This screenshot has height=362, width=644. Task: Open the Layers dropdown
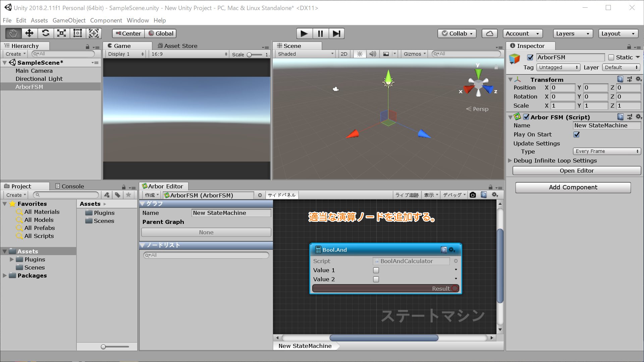pos(573,33)
